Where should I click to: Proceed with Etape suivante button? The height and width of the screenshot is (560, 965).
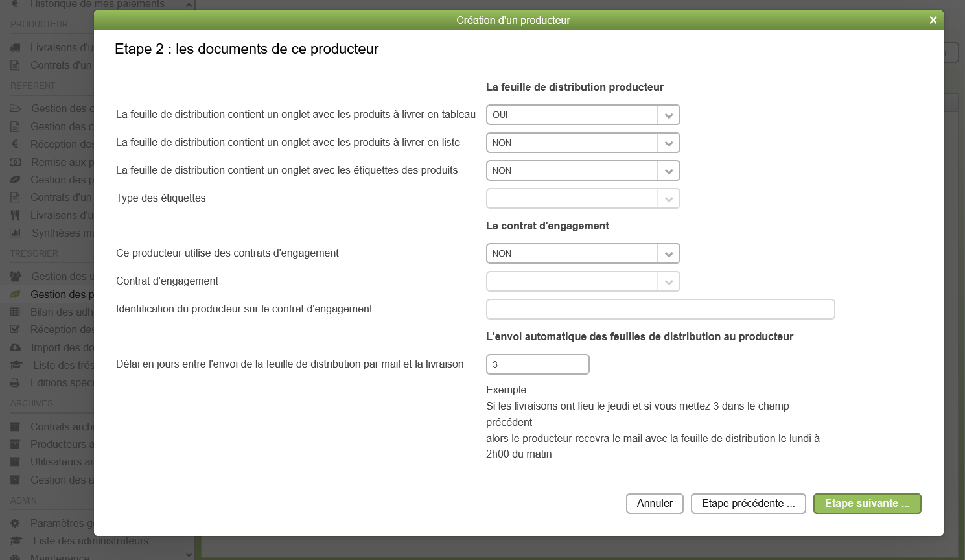click(x=867, y=504)
